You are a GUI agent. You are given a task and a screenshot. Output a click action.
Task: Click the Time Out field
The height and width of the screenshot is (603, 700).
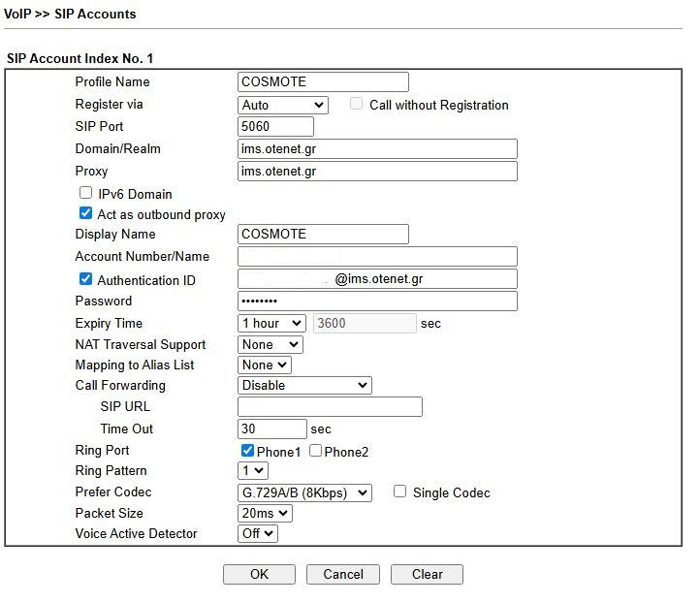click(272, 428)
